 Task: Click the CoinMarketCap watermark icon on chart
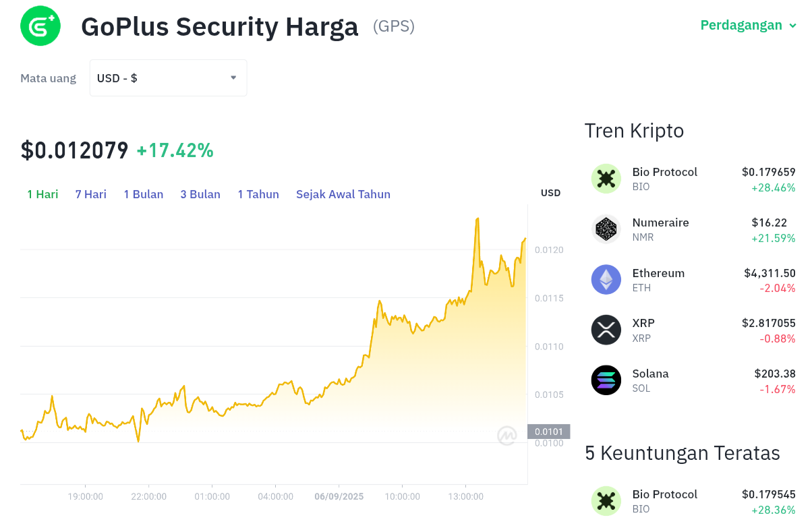(x=507, y=436)
